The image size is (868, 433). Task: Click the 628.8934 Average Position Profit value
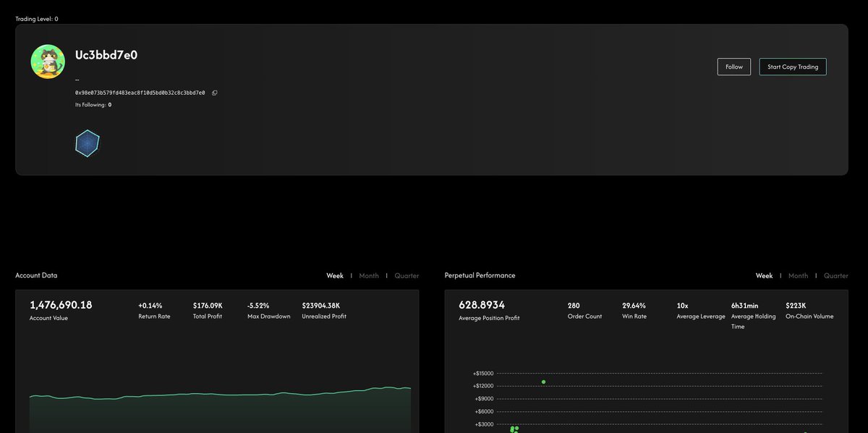click(x=482, y=305)
